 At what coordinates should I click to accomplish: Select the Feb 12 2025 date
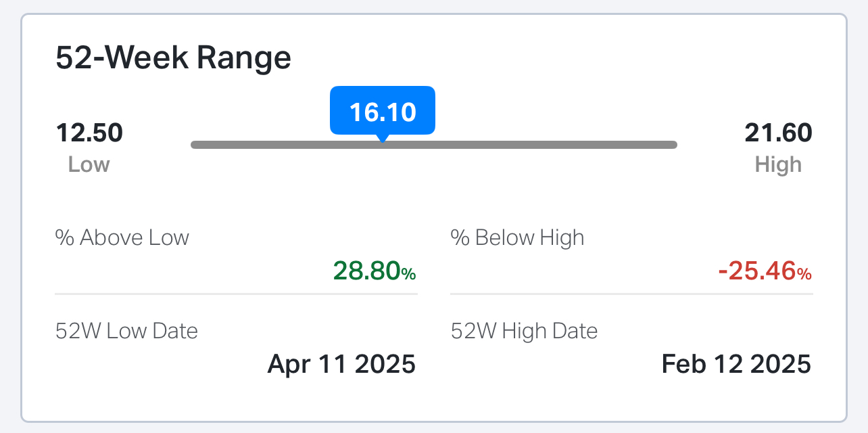pos(736,364)
